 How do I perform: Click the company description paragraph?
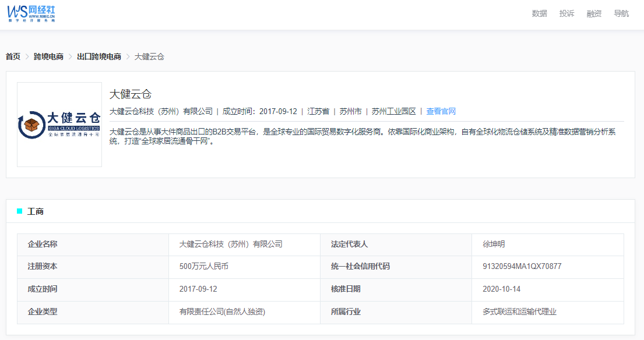click(363, 137)
